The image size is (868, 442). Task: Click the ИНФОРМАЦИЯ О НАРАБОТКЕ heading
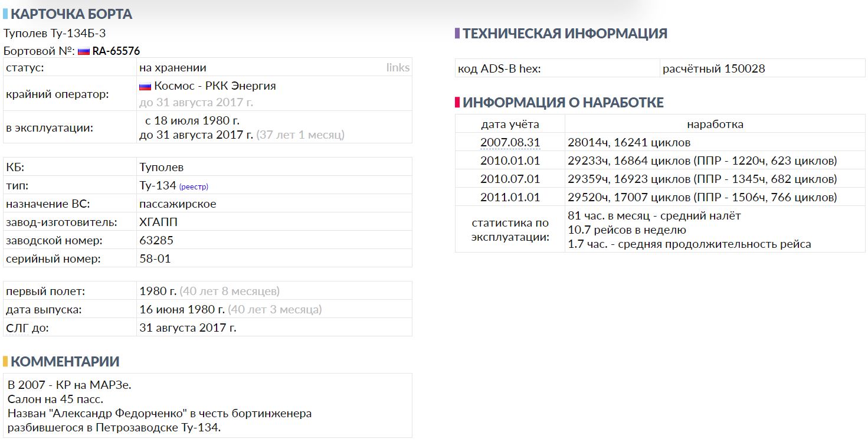click(x=563, y=103)
